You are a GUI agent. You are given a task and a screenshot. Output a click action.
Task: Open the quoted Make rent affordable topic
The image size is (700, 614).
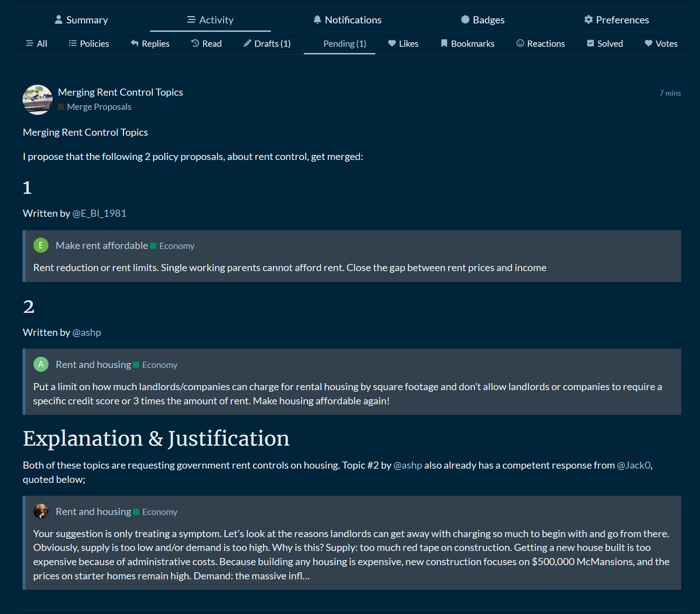click(102, 246)
